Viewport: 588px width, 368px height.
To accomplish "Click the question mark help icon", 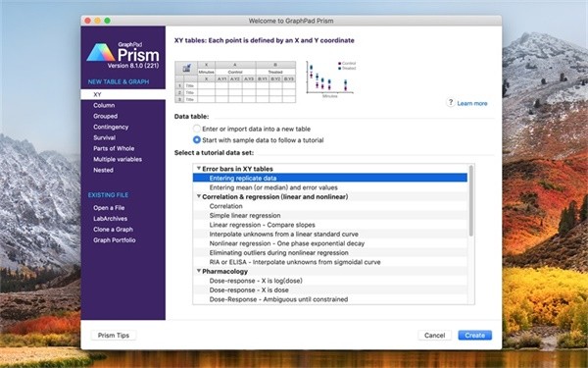I will tap(451, 102).
